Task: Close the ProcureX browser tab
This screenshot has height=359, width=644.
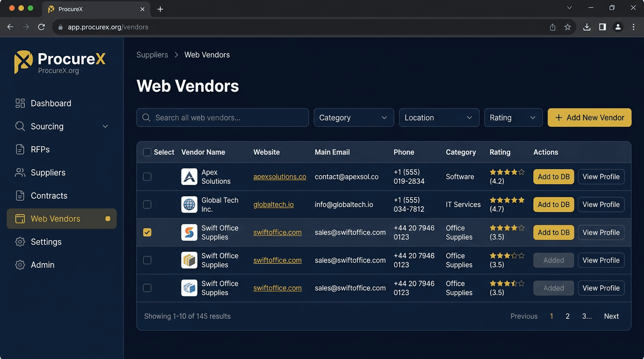Action: tap(143, 9)
